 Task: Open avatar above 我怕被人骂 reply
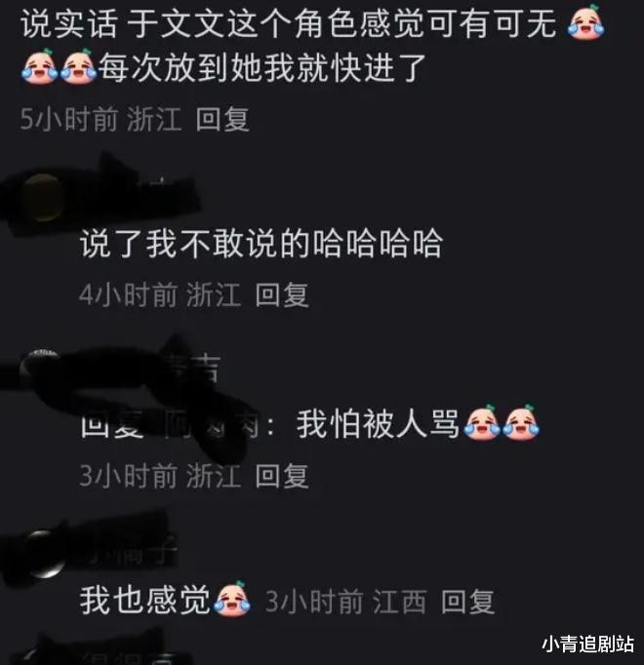(40, 369)
